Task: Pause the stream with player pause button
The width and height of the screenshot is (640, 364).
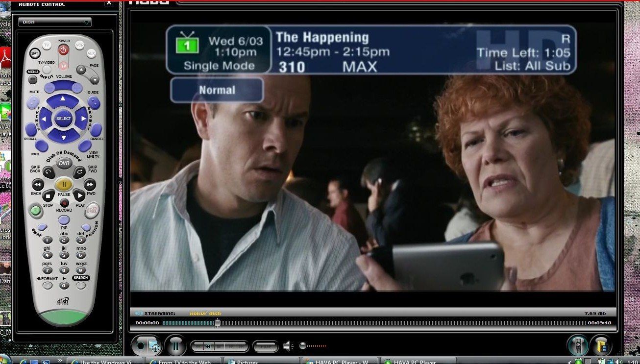Action: coord(175,346)
